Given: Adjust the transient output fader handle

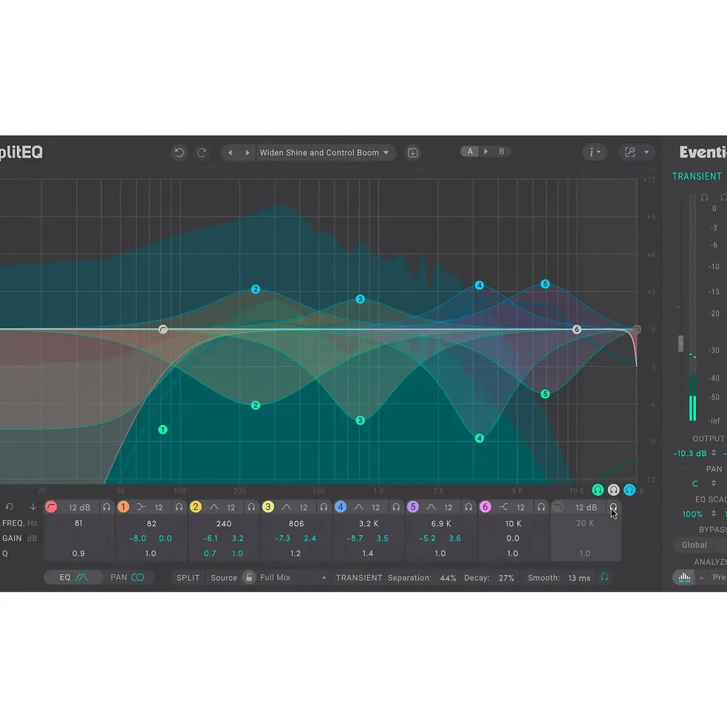Looking at the screenshot, I should click(x=680, y=344).
